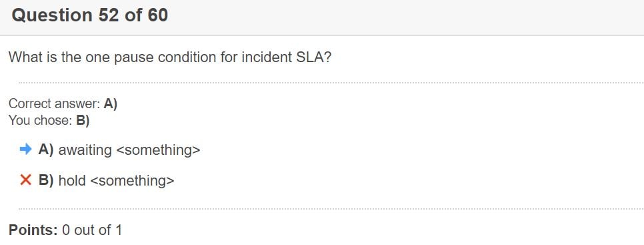Click the "Question 52 of 60" heading

coord(89,15)
